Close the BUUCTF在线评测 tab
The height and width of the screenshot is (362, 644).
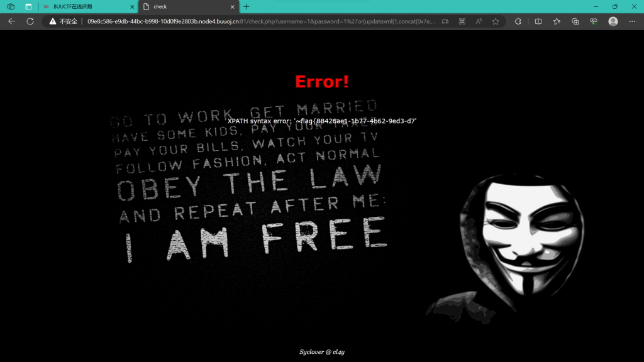coord(132,6)
